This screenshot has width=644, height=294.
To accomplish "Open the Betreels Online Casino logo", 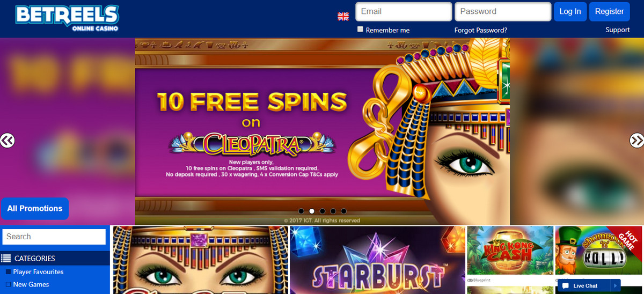I will [67, 18].
